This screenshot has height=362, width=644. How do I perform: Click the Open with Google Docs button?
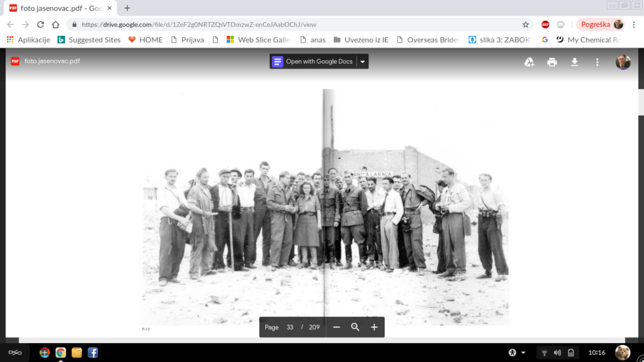coord(313,62)
